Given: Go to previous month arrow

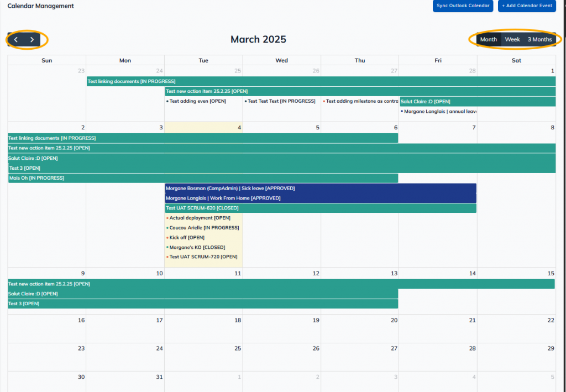Looking at the screenshot, I should (16, 40).
